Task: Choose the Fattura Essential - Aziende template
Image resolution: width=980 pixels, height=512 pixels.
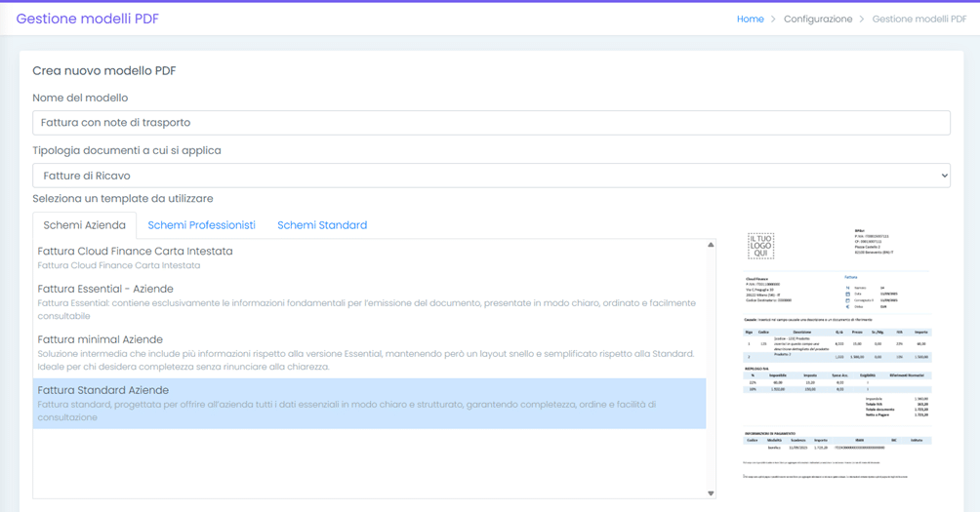Action: coord(105,290)
